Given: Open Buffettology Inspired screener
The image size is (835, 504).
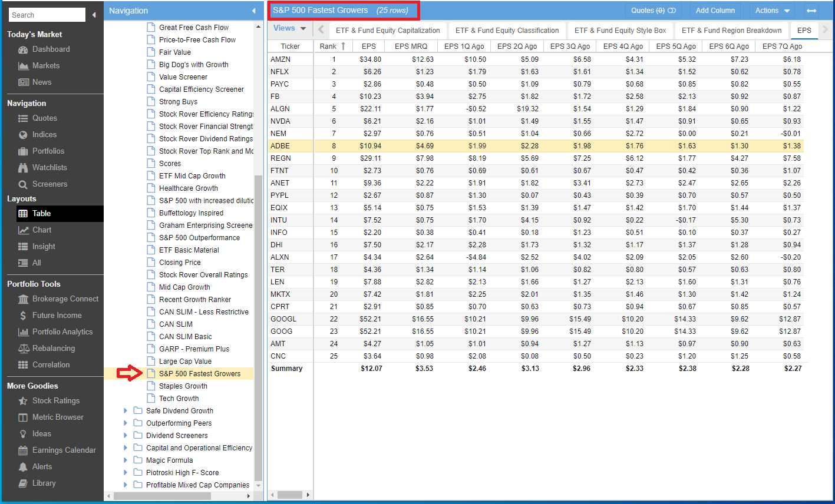Looking at the screenshot, I should (192, 213).
